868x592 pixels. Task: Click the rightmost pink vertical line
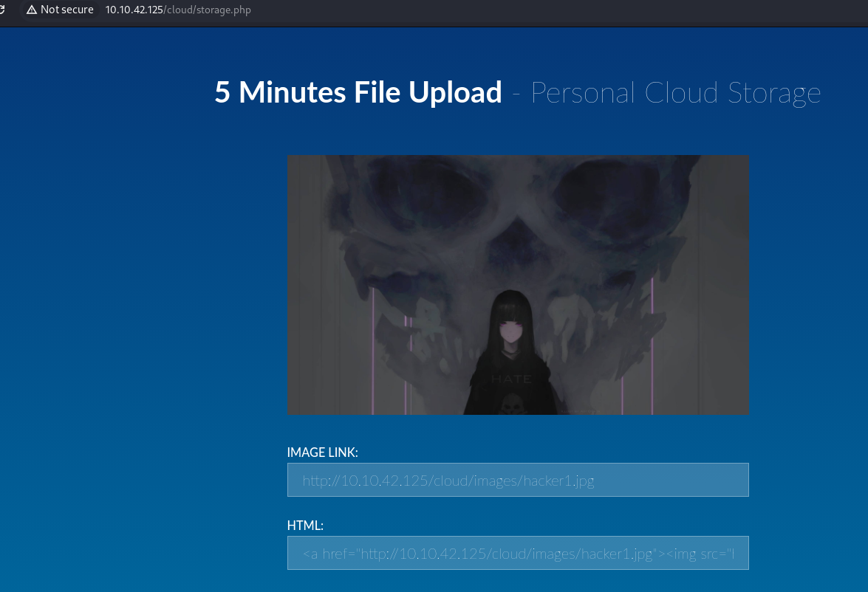(652, 347)
